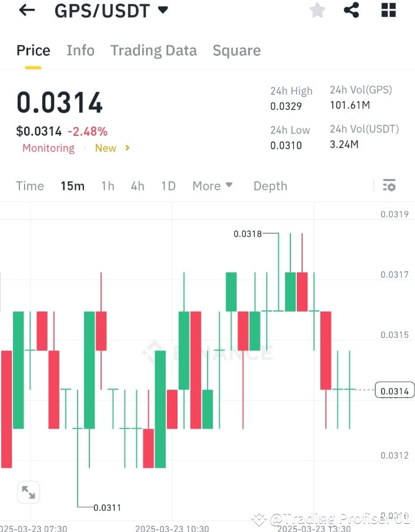Select the 1D candlestick interval
This screenshot has width=415, height=532.
pyautogui.click(x=168, y=185)
